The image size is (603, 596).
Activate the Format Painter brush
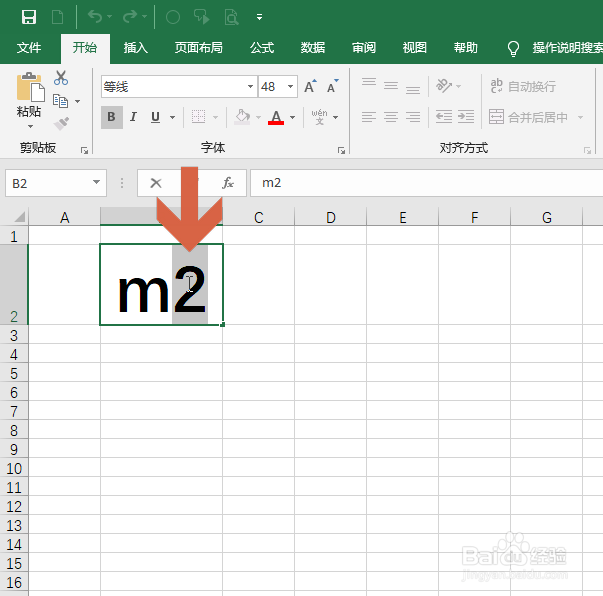[x=61, y=123]
